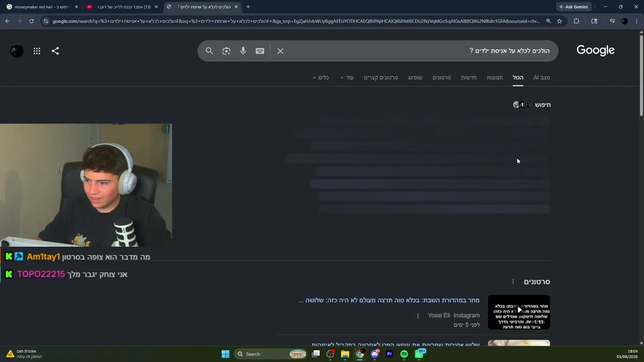Click the zoom magnifier icon in address bar
Viewport: 644px width, 362px height.
548,21
